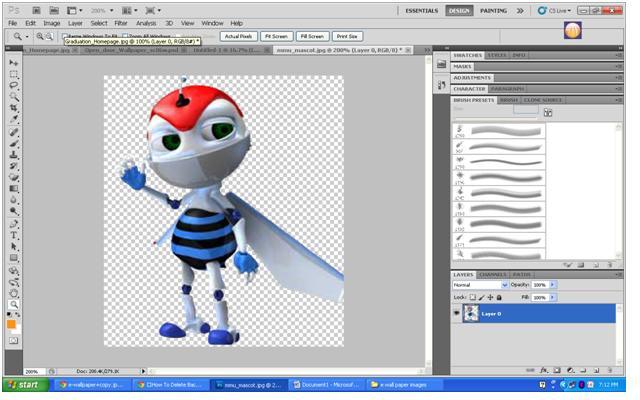
Task: Select the Horizontal Type tool
Action: [x=13, y=235]
